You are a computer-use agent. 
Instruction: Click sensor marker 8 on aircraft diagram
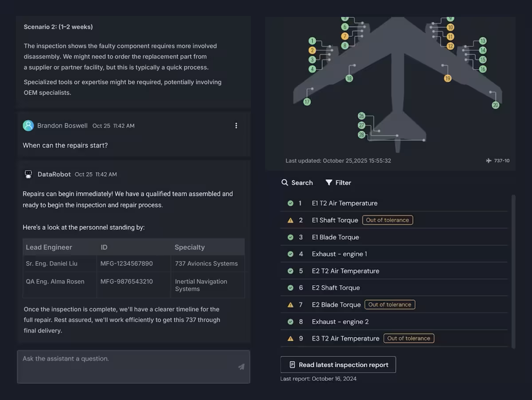coord(345,45)
